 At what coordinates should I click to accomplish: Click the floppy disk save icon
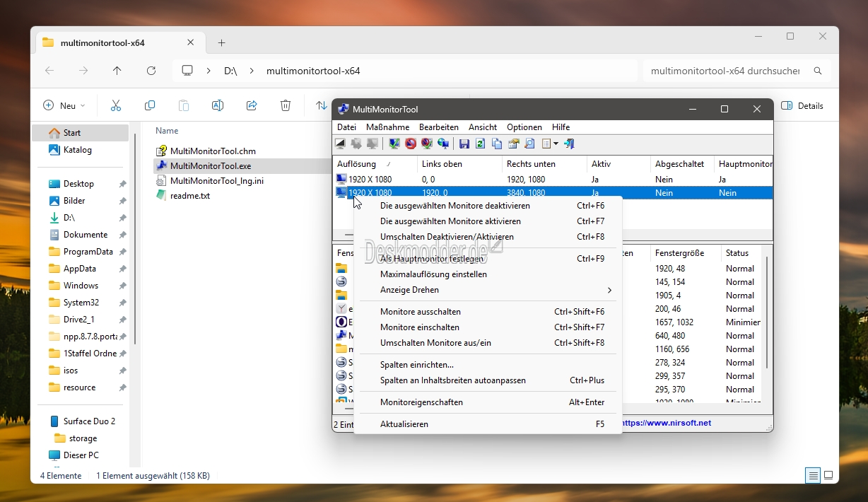tap(464, 144)
